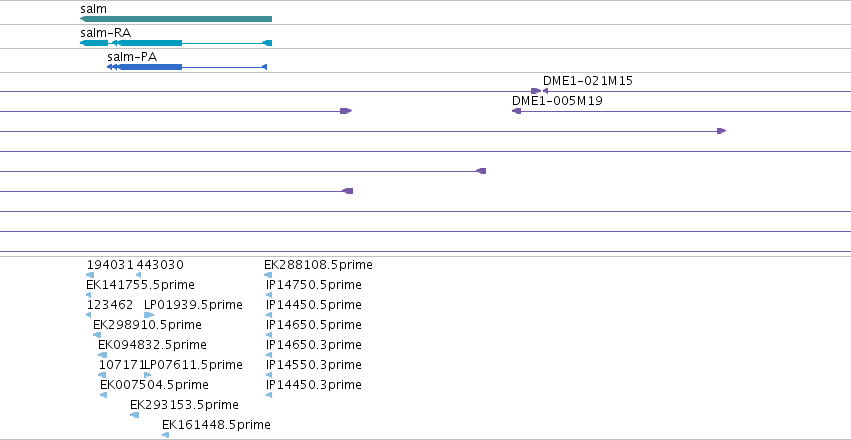The image size is (851, 440).
Task: Click the EK293153.5prime label
Action: coord(185,405)
